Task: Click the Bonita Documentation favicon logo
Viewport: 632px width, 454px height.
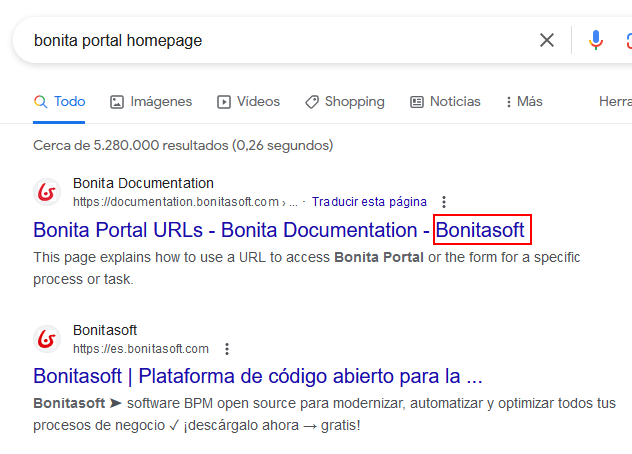Action: coord(47,192)
